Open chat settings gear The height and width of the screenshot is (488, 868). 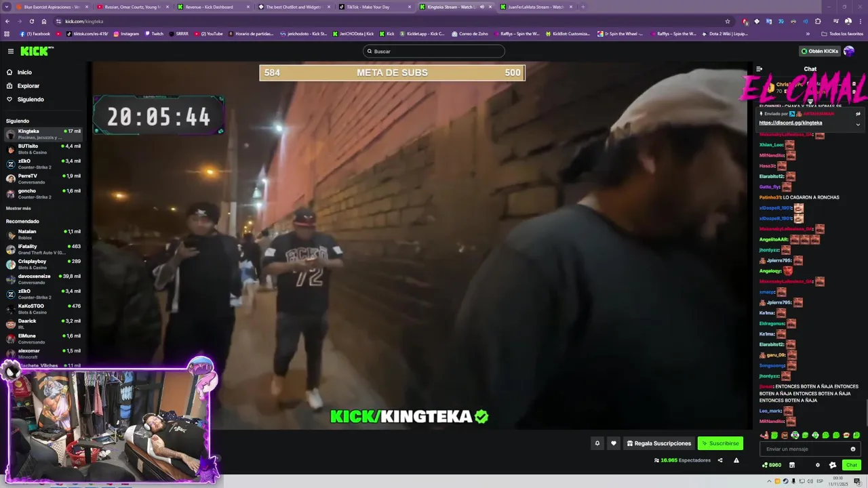pos(818,465)
